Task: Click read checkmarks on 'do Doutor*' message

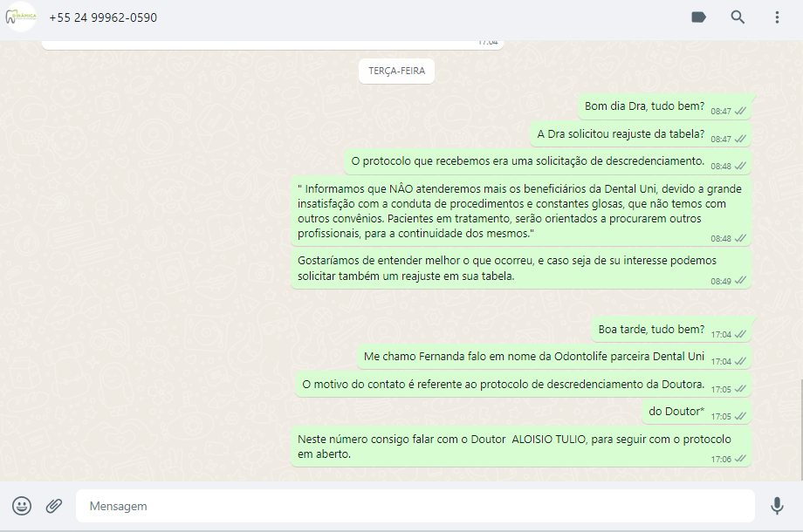Action: click(x=740, y=416)
